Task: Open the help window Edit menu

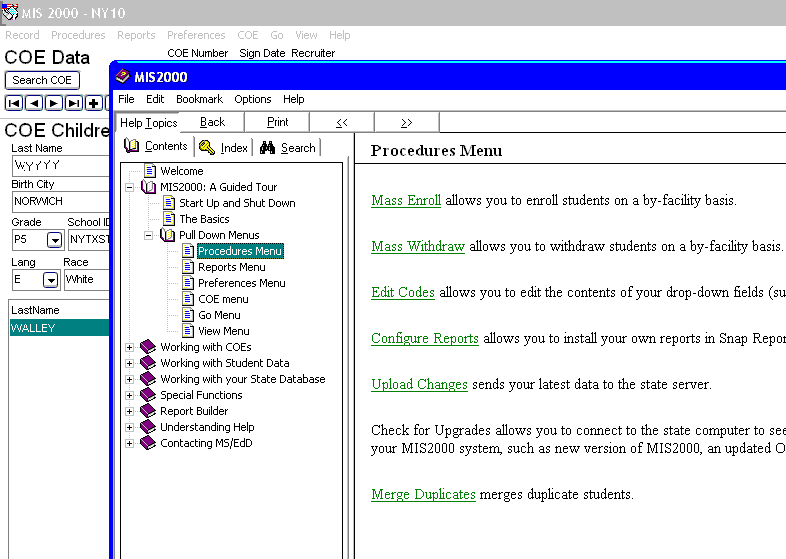Action: pyautogui.click(x=155, y=99)
